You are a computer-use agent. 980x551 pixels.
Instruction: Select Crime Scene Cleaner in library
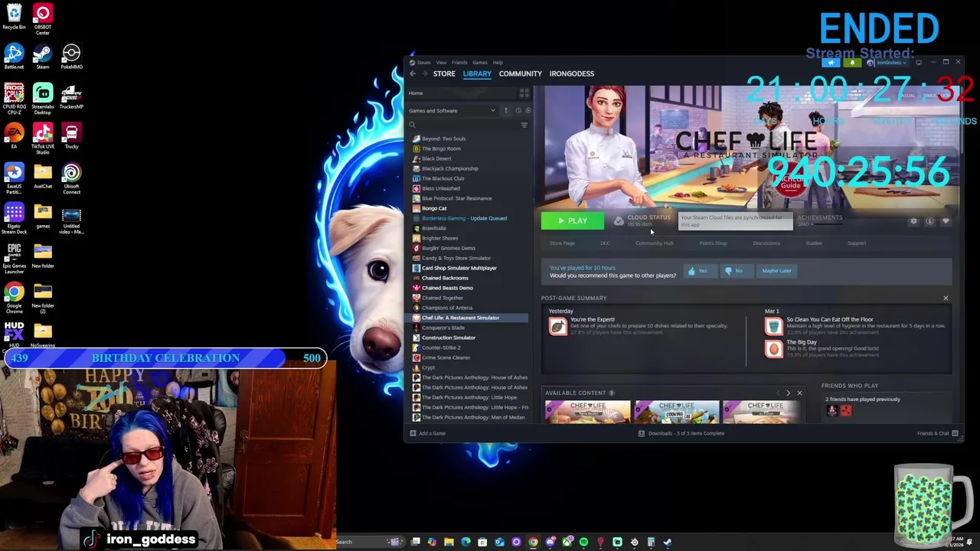coord(446,357)
